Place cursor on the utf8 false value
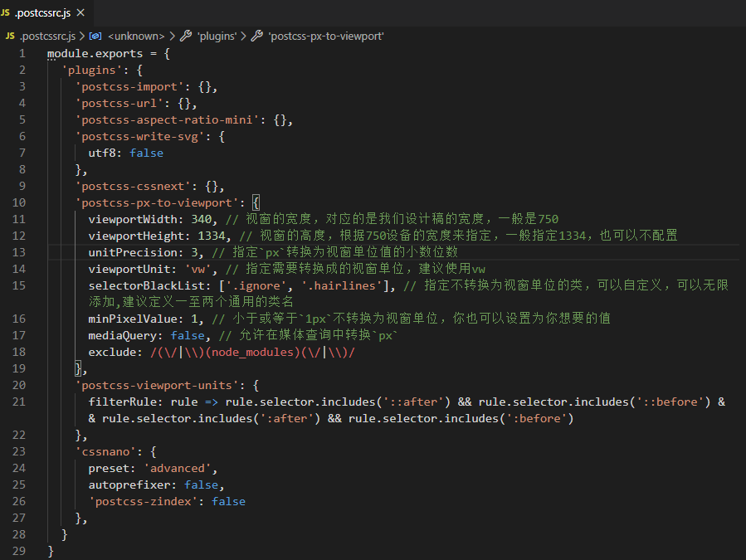This screenshot has width=746, height=560. [x=146, y=153]
